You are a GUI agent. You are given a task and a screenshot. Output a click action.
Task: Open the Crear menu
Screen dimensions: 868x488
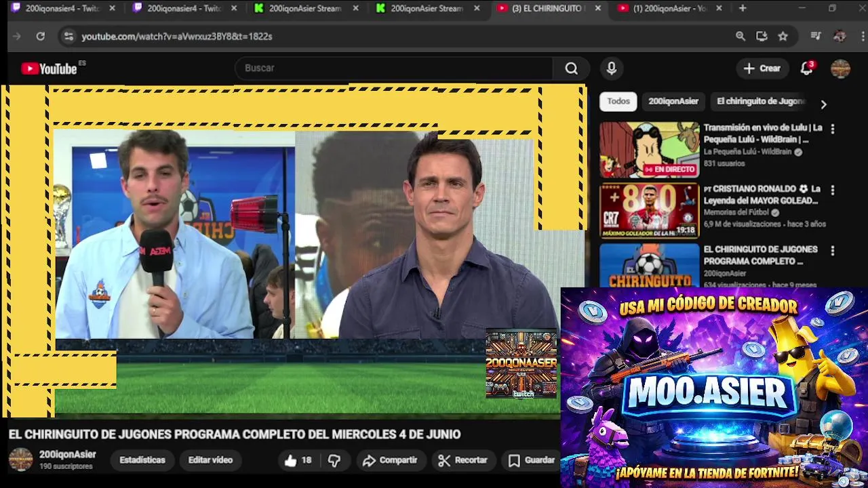coord(762,68)
